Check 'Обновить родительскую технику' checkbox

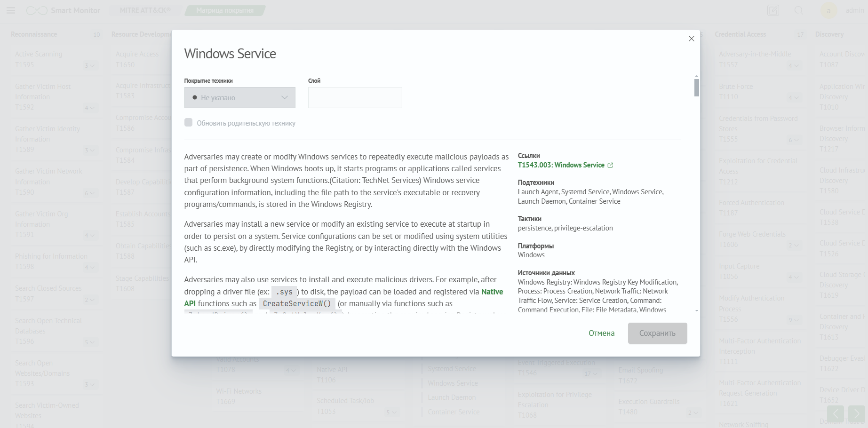(x=188, y=123)
